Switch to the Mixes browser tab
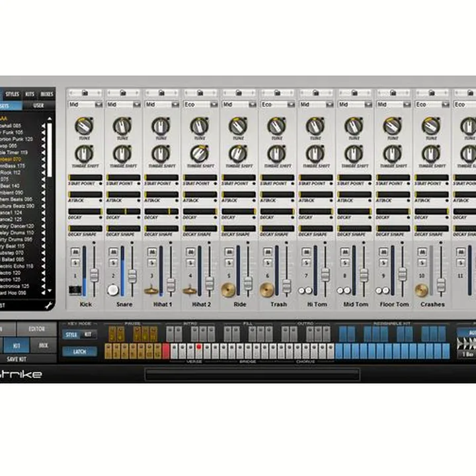The width and height of the screenshot is (476, 476). click(x=47, y=94)
